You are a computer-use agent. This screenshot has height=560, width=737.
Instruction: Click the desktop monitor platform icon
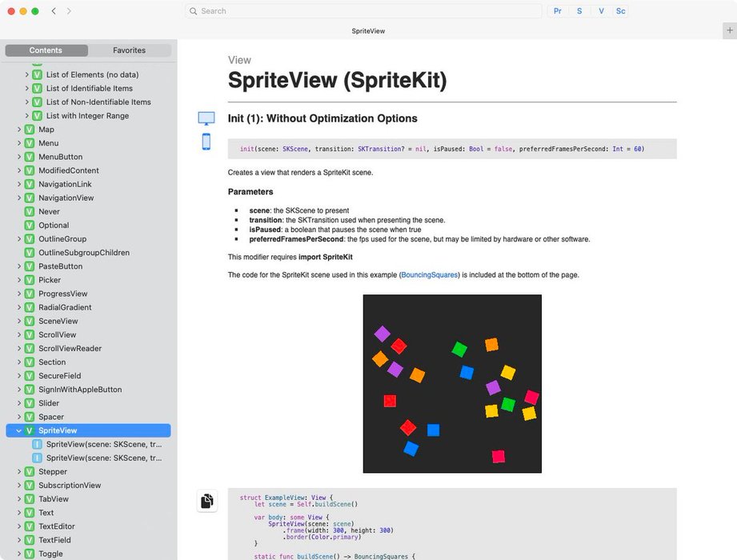206,117
